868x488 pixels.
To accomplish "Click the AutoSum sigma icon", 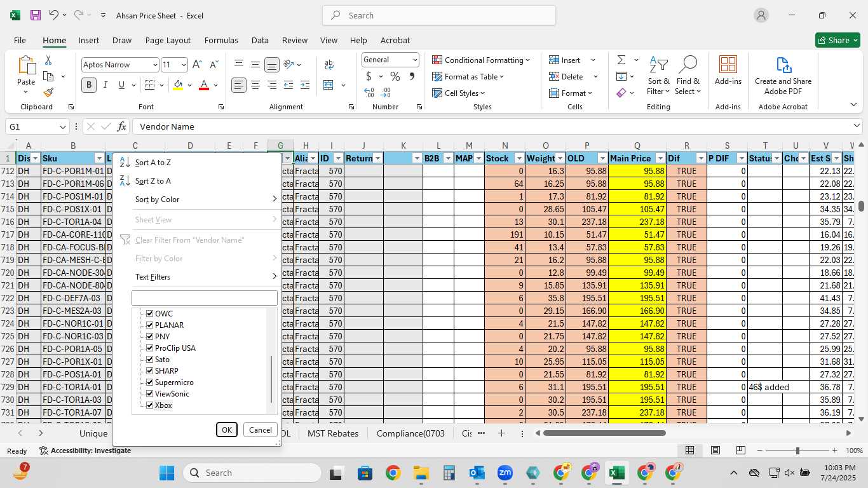I will pyautogui.click(x=621, y=60).
